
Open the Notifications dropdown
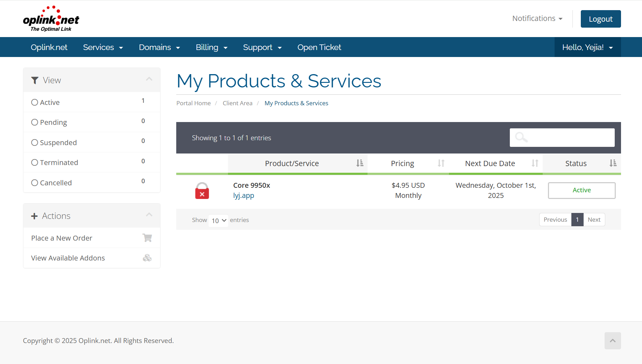[x=537, y=19]
